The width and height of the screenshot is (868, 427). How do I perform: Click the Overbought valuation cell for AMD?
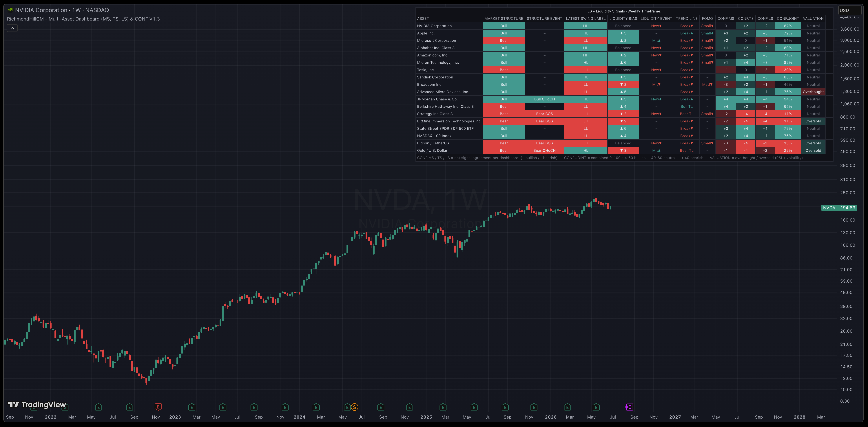click(813, 92)
